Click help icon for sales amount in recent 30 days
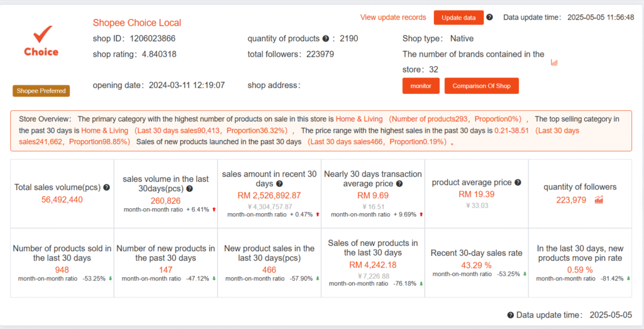The width and height of the screenshot is (644, 329). point(279,184)
